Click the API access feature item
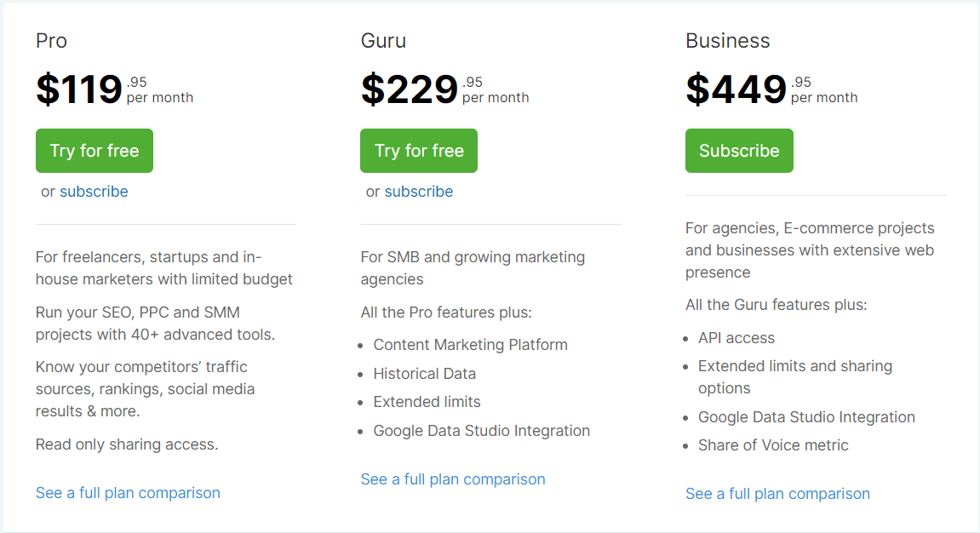Viewport: 980px width, 533px height. click(736, 338)
